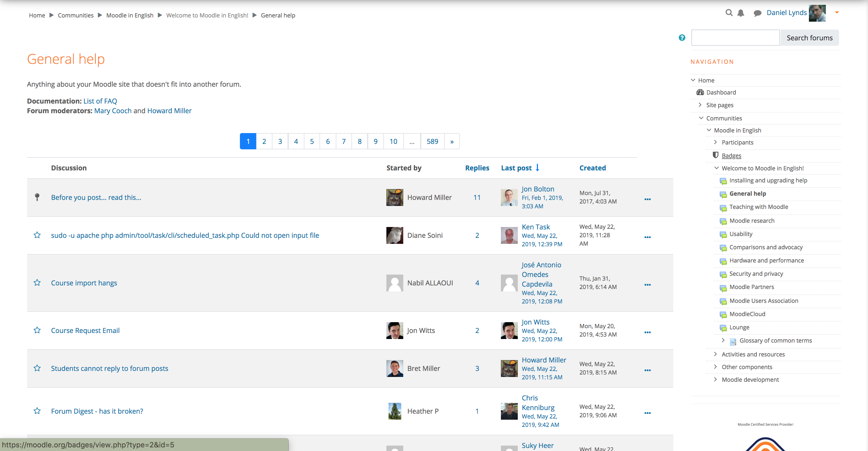Star the Course import hangs discussion

tap(37, 282)
